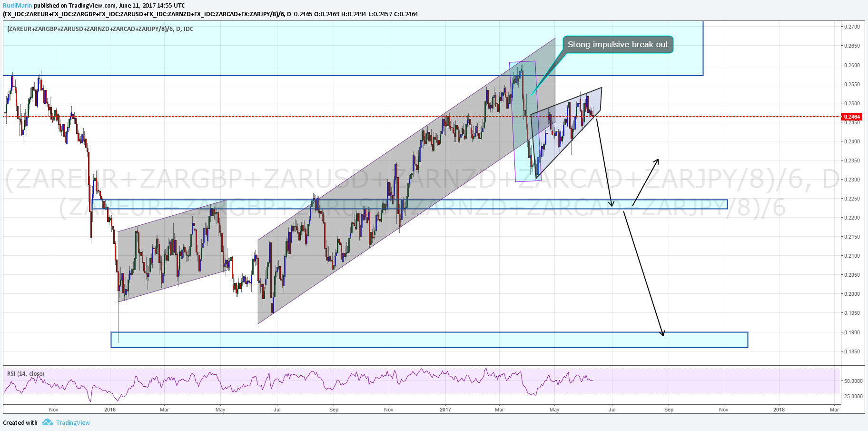
Task: Click the 0.2350 price axis label
Action: (x=852, y=160)
